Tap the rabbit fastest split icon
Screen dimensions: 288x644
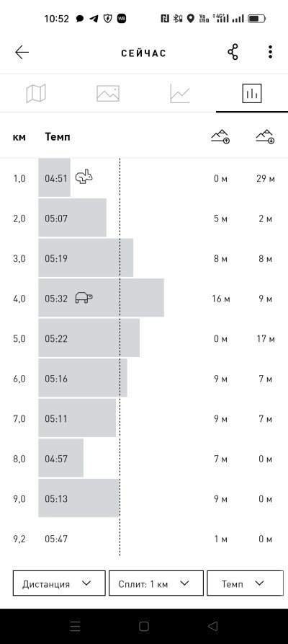[x=84, y=177]
